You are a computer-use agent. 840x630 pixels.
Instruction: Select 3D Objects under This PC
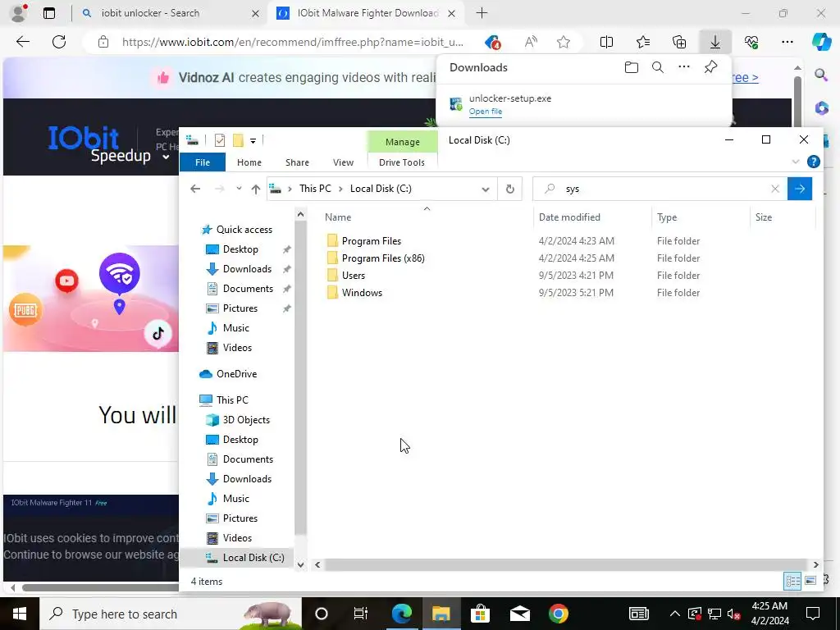(x=246, y=420)
